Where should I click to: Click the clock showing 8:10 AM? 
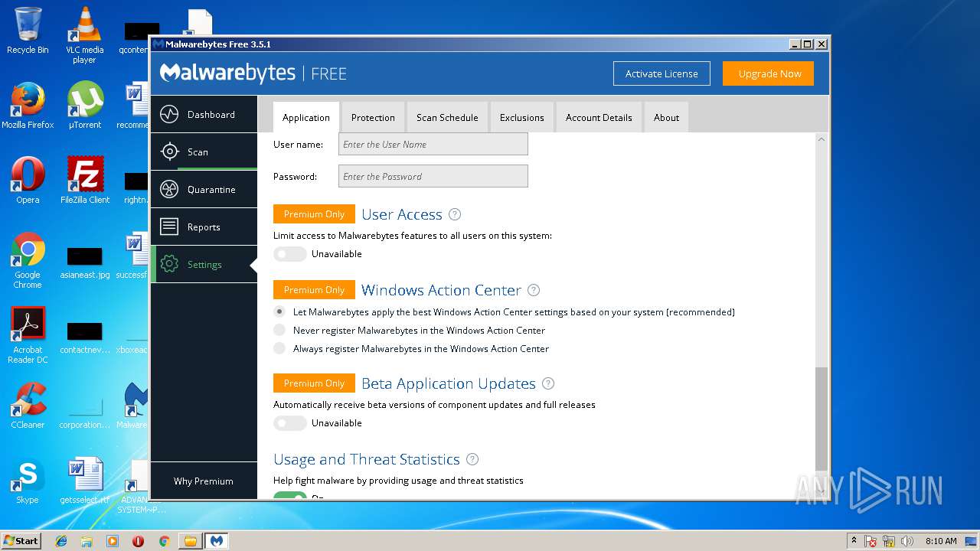coord(941,541)
